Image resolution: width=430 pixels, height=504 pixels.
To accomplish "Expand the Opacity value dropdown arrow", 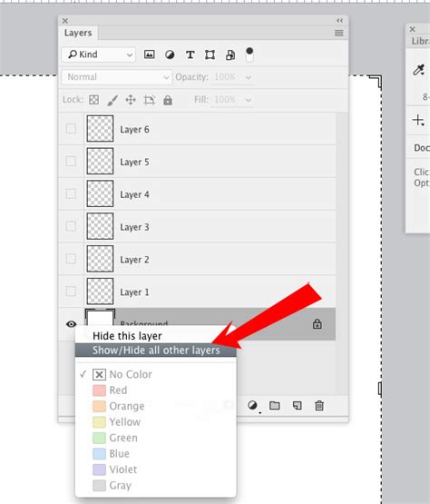I will point(249,77).
